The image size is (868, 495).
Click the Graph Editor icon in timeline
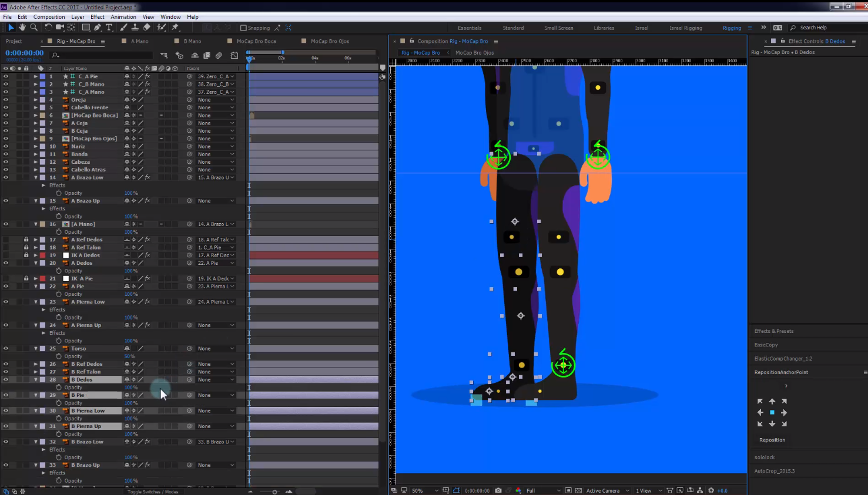point(234,55)
